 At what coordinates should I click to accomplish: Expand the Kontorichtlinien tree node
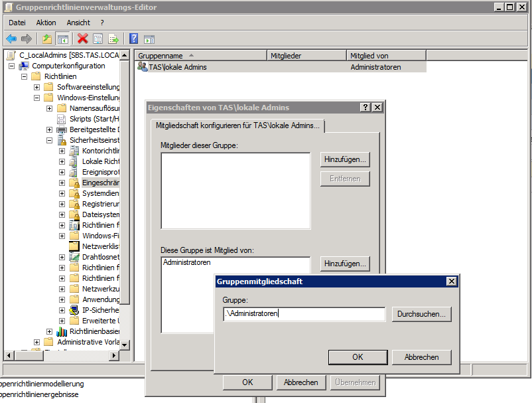[x=62, y=151]
